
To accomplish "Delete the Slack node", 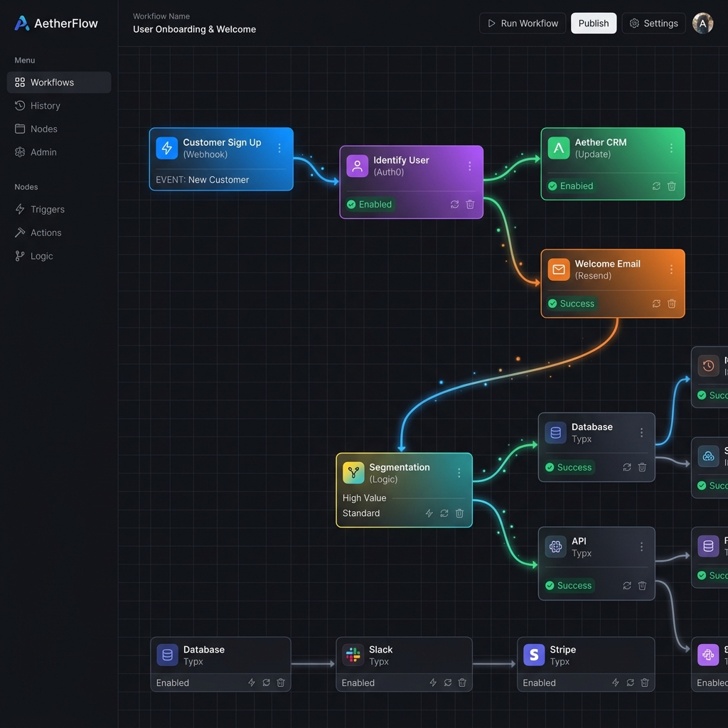I will [462, 682].
